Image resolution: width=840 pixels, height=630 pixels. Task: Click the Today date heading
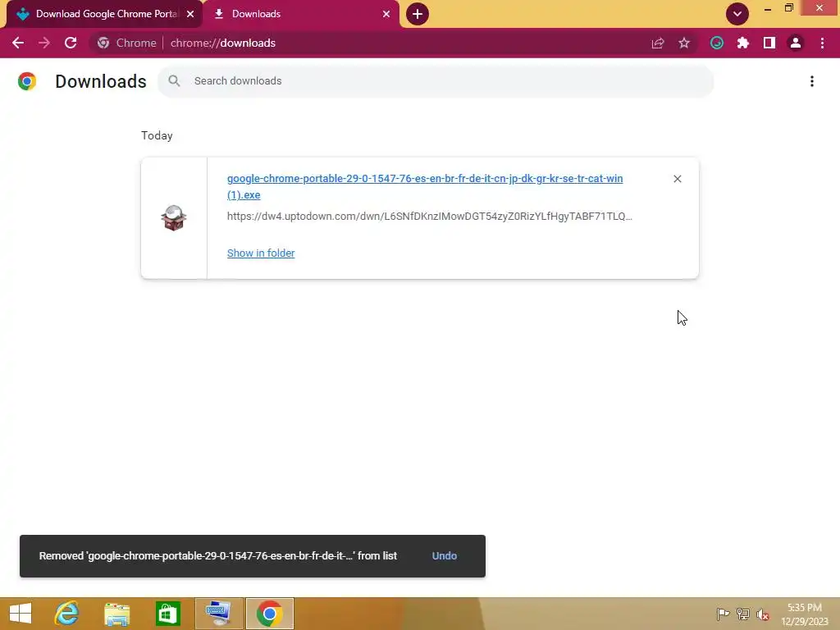tap(157, 135)
